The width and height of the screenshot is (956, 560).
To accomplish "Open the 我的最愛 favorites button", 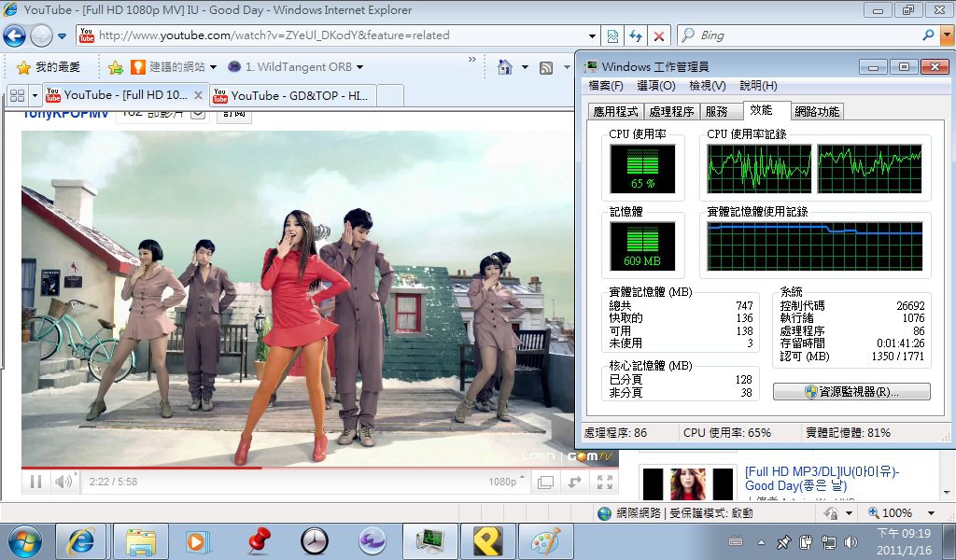I will click(49, 67).
